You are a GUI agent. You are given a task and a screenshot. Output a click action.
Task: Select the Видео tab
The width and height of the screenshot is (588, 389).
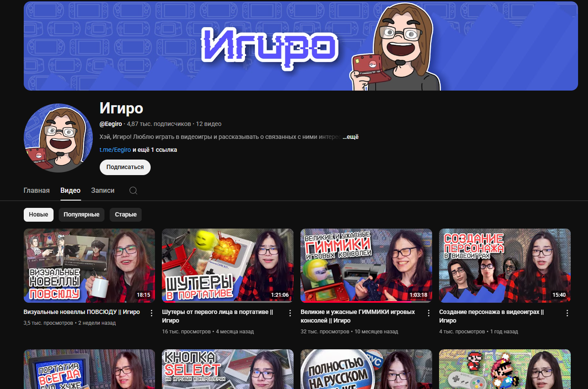click(70, 190)
